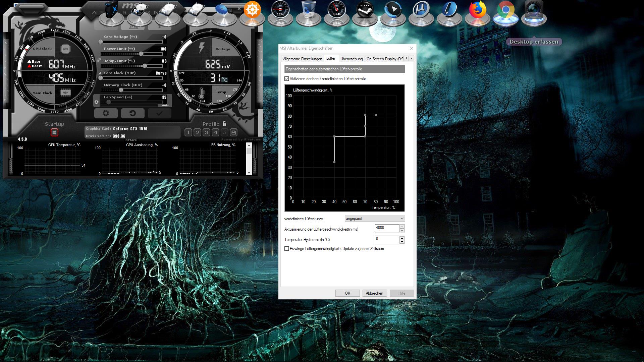Uncheck Aktivieren der benutzerdefinierten Lüfterkontrolle

tap(286, 79)
